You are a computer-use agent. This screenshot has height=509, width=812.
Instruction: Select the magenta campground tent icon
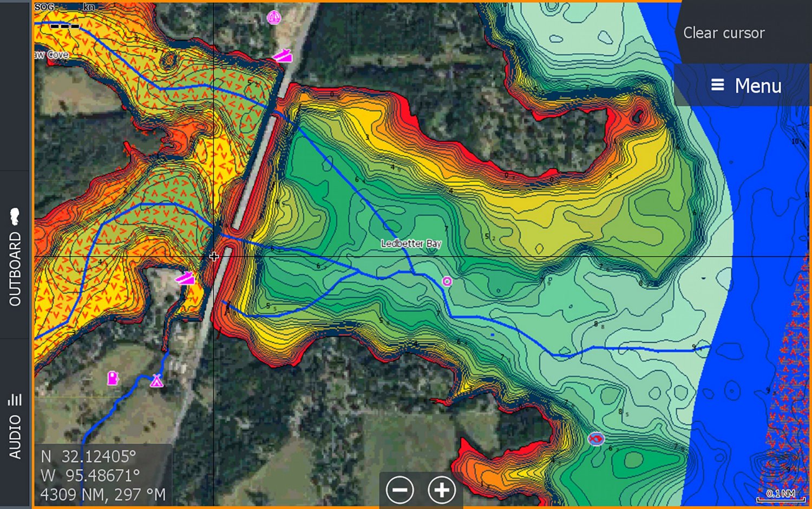tap(156, 381)
